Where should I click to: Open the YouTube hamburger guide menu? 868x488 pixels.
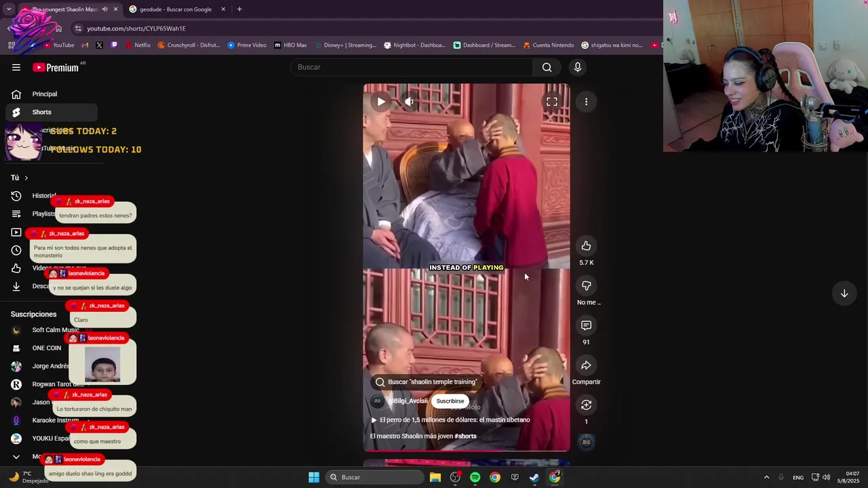(16, 67)
